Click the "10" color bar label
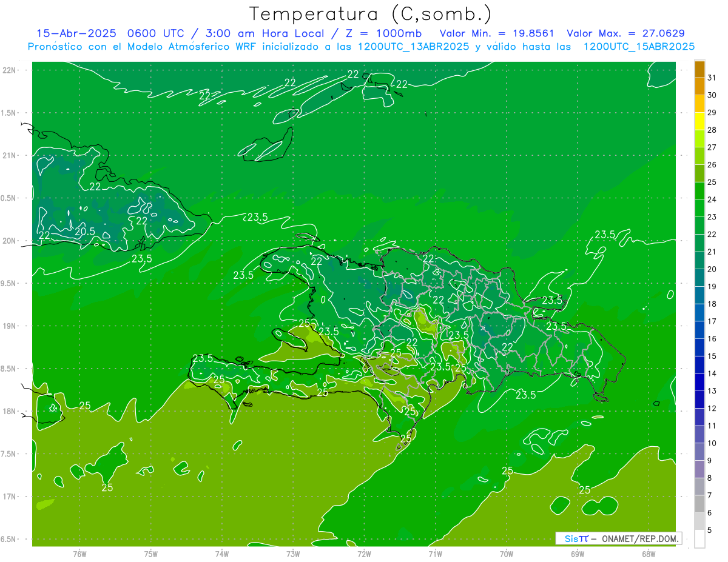The width and height of the screenshot is (728, 562). 712,443
